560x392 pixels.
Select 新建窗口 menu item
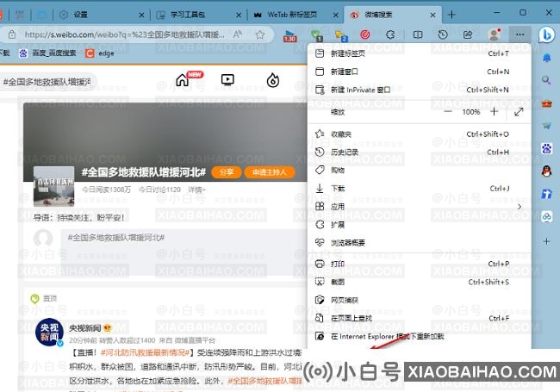420,72
